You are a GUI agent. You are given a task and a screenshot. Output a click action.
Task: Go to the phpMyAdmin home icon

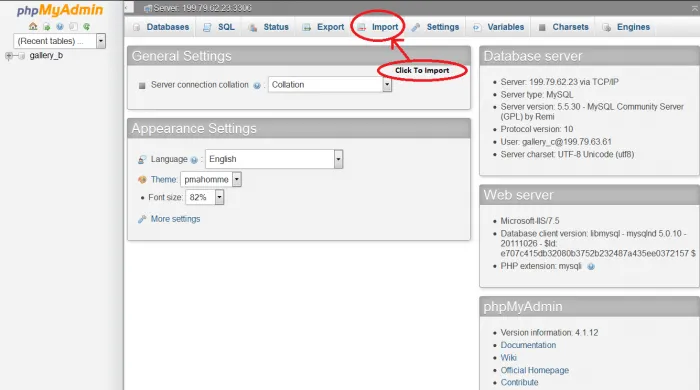pos(33,26)
